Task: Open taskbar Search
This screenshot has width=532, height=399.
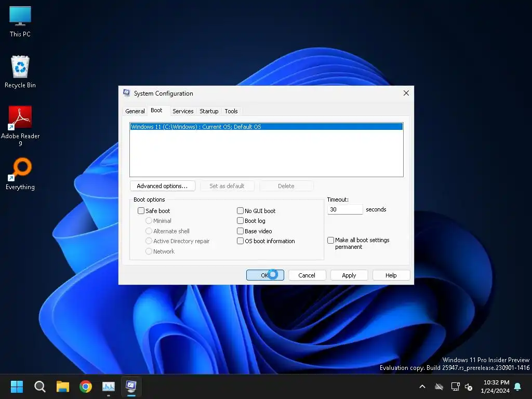Action: (39, 387)
